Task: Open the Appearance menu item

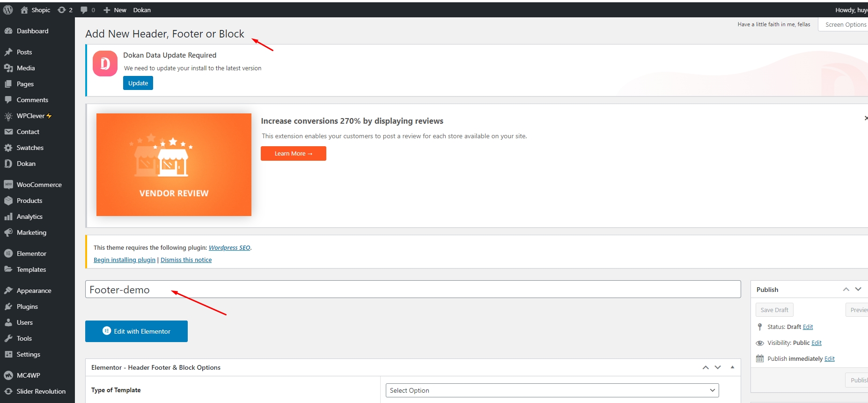Action: point(34,291)
